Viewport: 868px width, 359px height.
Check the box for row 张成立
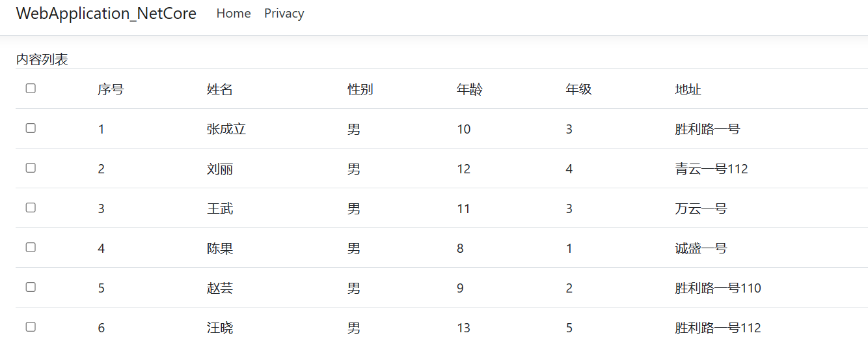(31, 128)
